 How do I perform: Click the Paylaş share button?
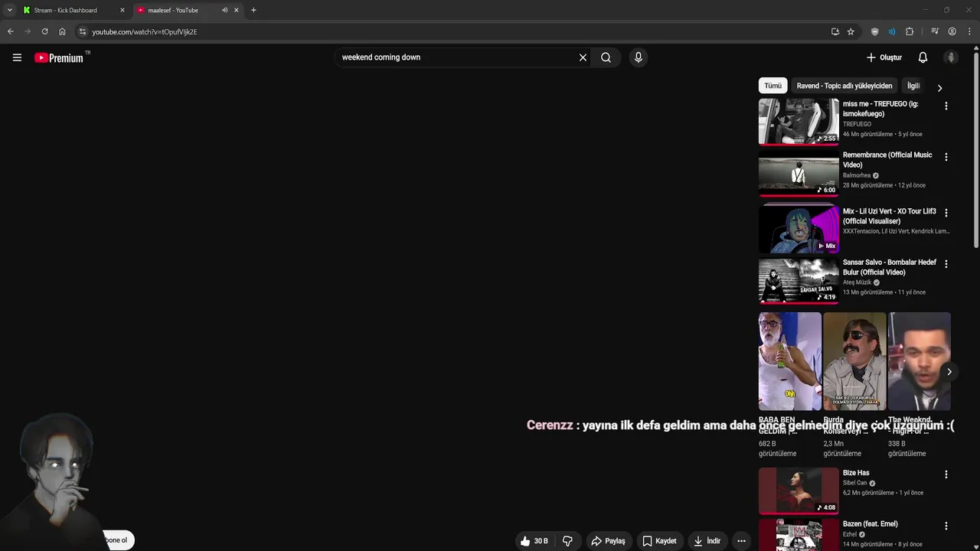(608, 541)
